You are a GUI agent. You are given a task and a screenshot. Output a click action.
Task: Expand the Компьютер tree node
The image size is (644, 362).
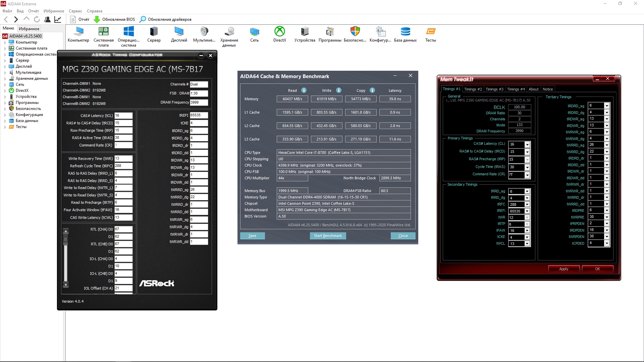point(5,43)
